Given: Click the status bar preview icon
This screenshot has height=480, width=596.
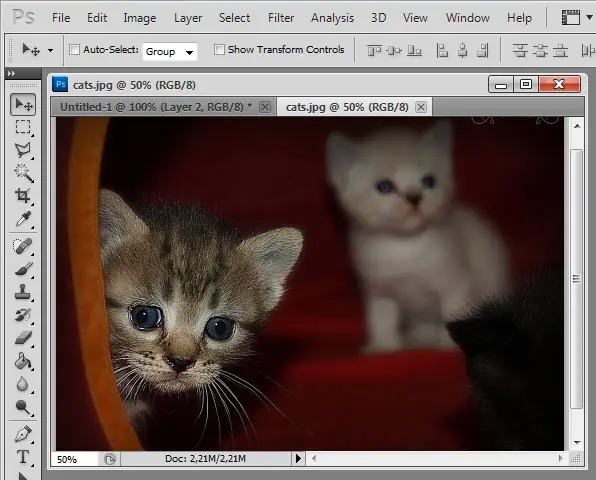Looking at the screenshot, I should [x=109, y=459].
